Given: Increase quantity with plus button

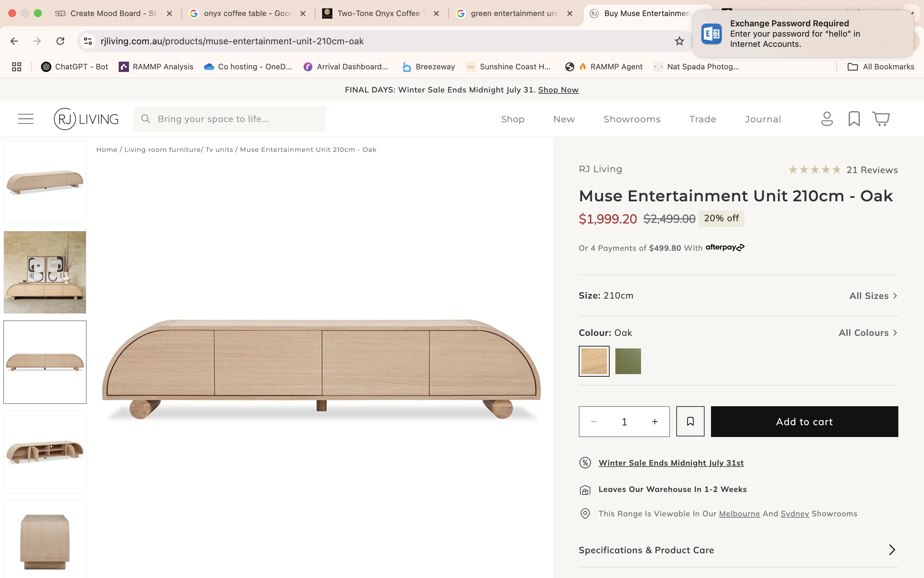Looking at the screenshot, I should pyautogui.click(x=655, y=422).
